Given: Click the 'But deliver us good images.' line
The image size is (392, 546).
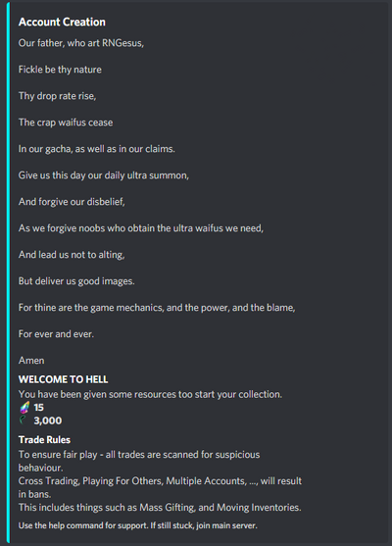Looking at the screenshot, I should pos(76,281).
